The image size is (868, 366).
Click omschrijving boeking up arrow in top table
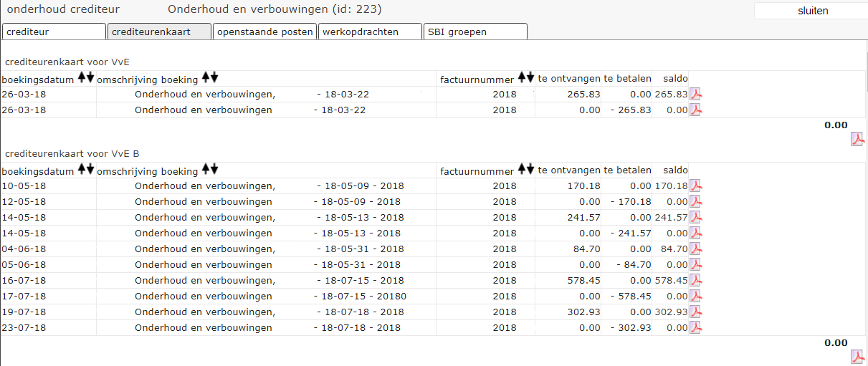[206, 77]
